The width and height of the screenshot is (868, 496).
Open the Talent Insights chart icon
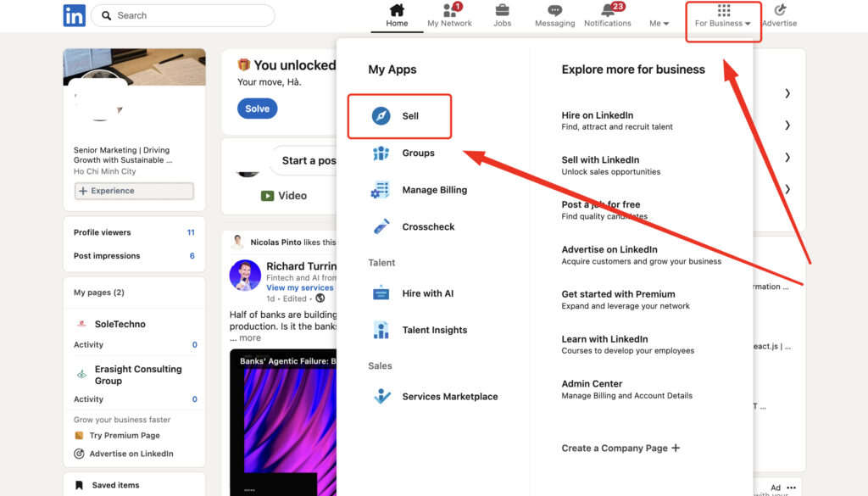coord(381,330)
